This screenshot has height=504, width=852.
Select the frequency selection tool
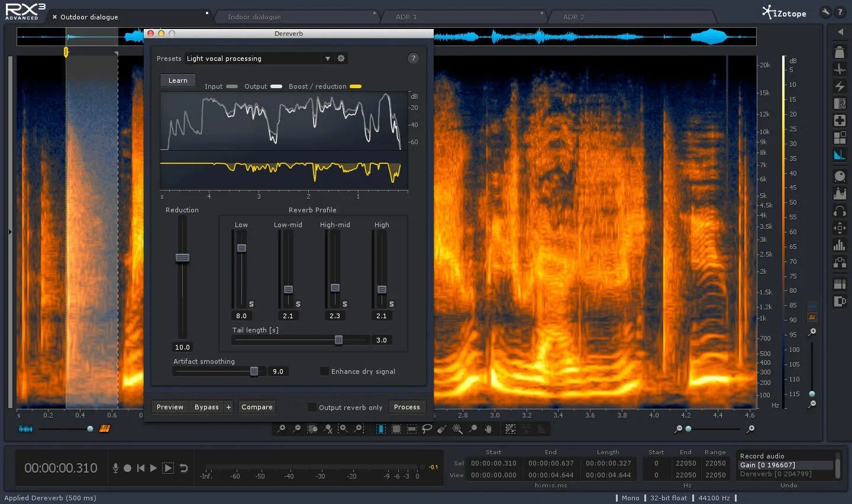[x=412, y=429]
